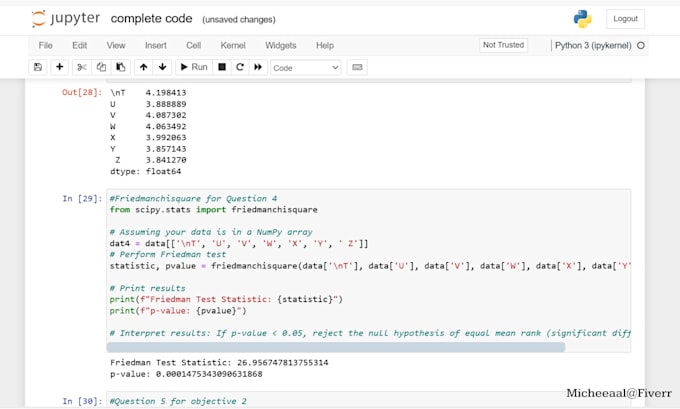This screenshot has width=680, height=409.
Task: Copy selected cells icon
Action: [101, 67]
